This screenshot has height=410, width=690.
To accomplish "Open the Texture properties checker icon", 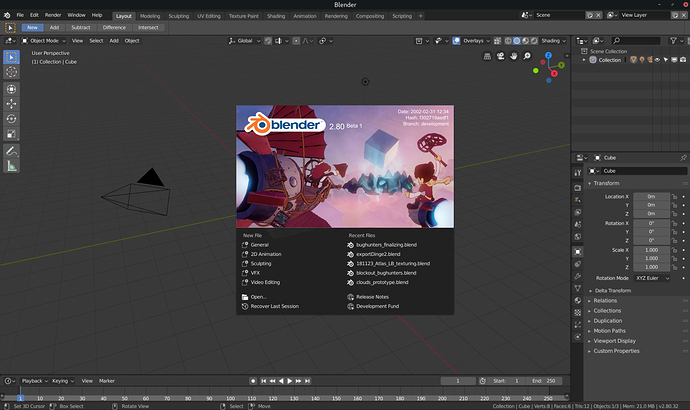I will [x=578, y=312].
